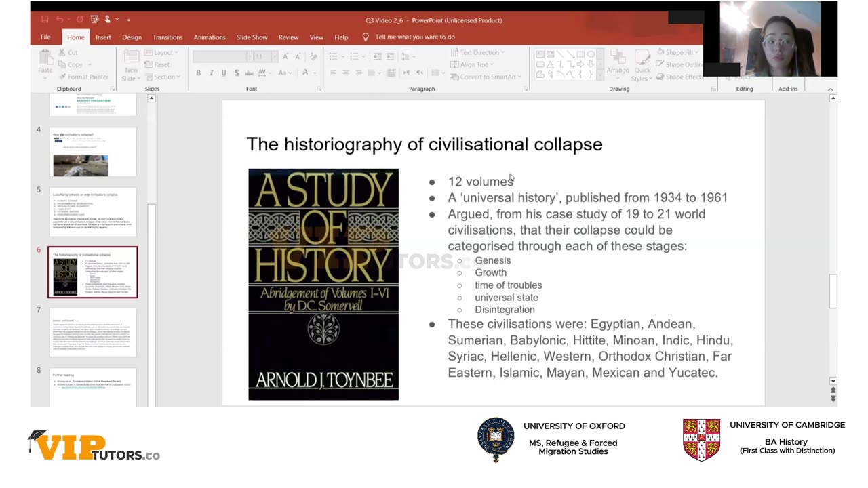
Task: Select the Format Painter brush
Action: point(62,77)
